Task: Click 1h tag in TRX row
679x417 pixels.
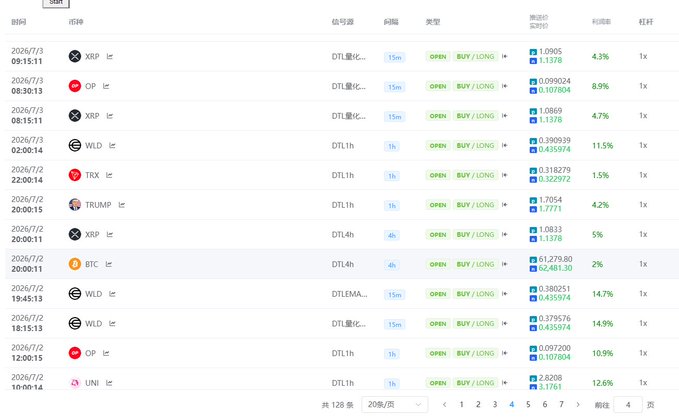Action: tap(391, 176)
